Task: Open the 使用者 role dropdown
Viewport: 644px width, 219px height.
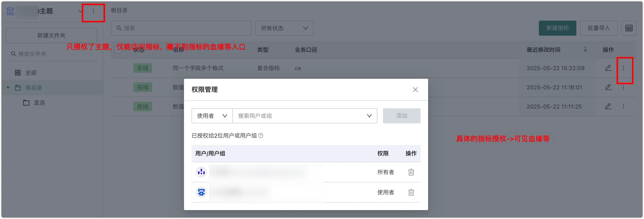Action: (x=212, y=116)
